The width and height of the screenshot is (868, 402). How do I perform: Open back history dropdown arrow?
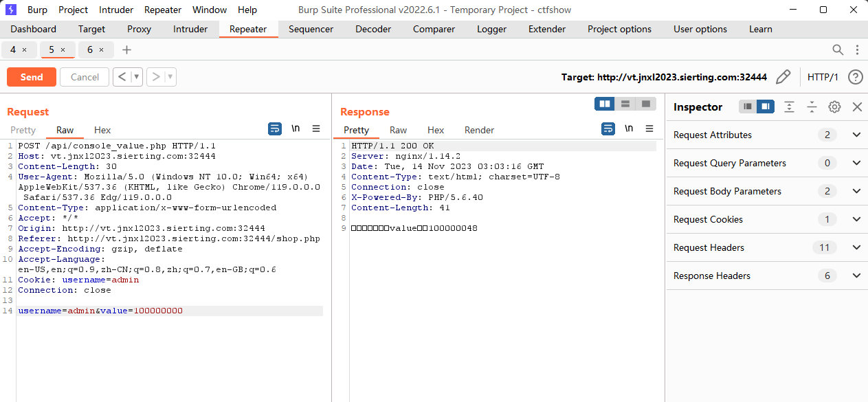pyautogui.click(x=136, y=77)
